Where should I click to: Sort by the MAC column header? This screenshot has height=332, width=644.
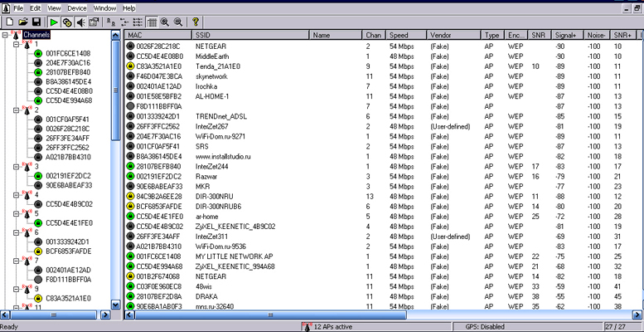(158, 35)
